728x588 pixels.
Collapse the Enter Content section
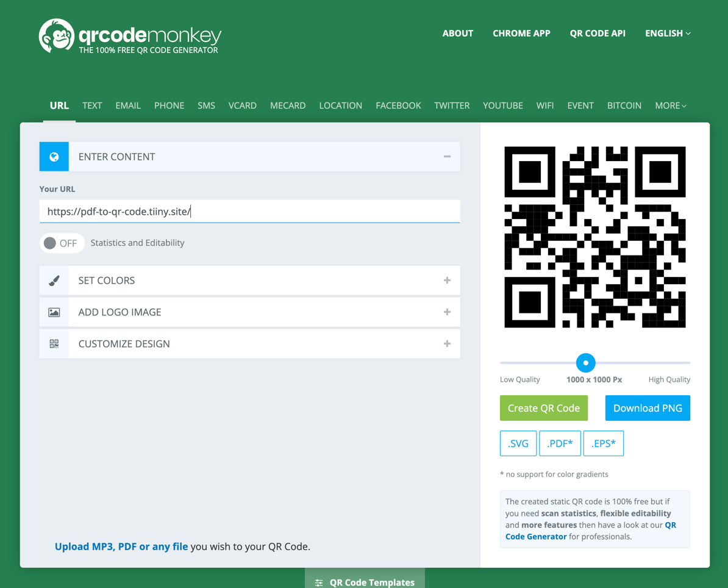(447, 157)
